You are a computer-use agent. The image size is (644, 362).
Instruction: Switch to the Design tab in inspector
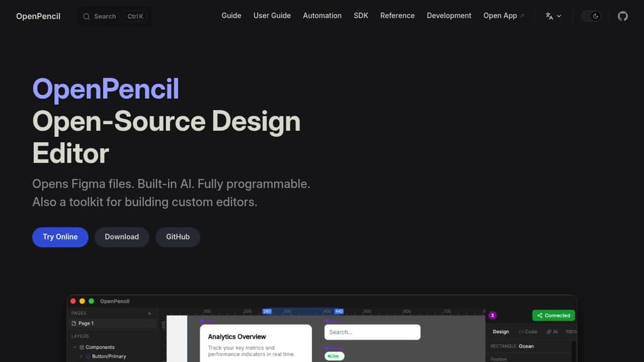coord(501,332)
